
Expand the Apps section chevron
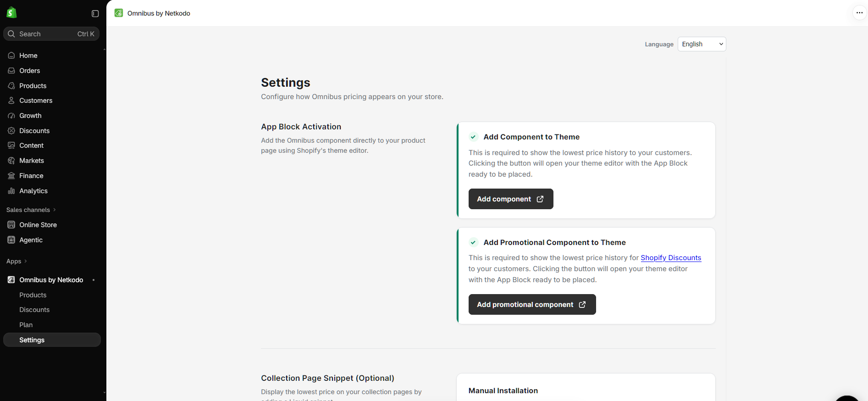pyautogui.click(x=26, y=261)
